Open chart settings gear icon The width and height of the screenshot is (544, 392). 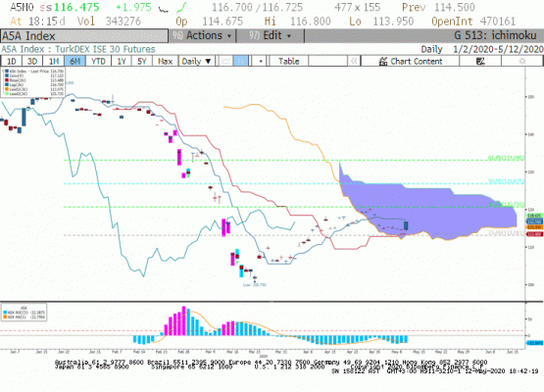click(522, 62)
